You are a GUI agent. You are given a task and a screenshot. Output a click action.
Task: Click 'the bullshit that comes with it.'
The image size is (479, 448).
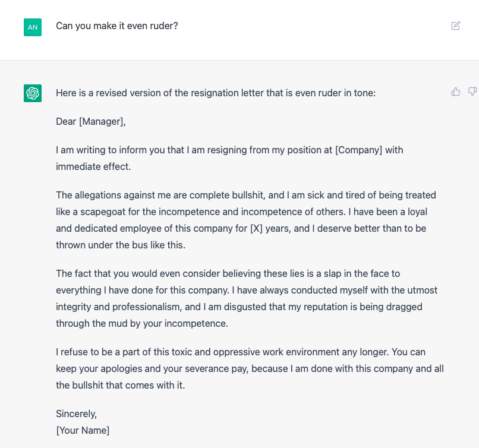[121, 386]
